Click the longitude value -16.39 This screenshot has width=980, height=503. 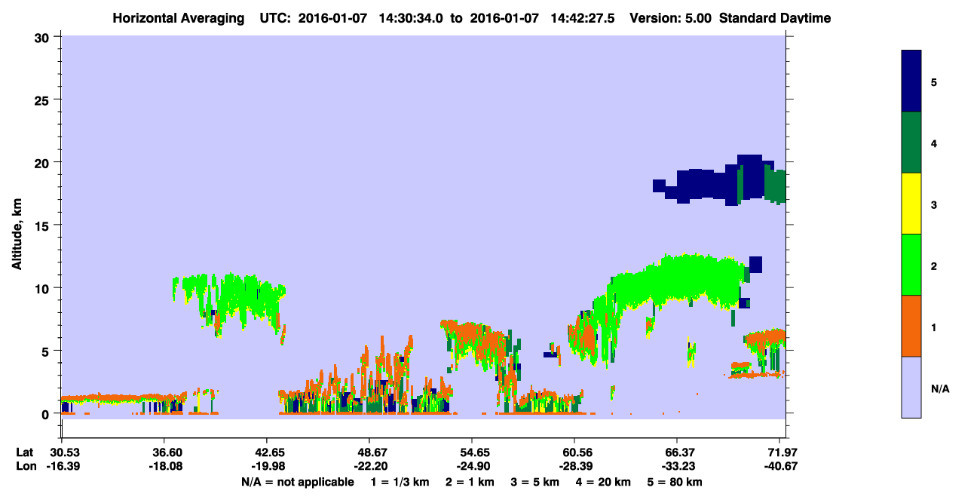(62, 467)
